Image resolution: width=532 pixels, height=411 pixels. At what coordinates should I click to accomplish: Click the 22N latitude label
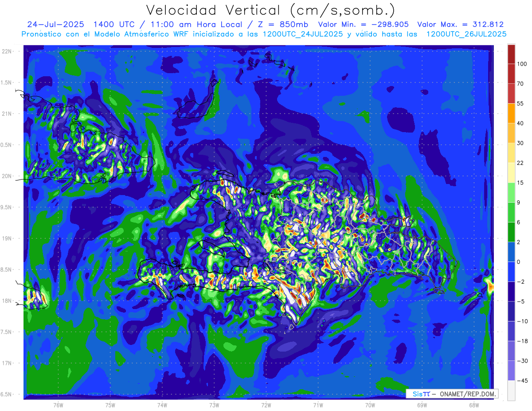pyautogui.click(x=8, y=51)
